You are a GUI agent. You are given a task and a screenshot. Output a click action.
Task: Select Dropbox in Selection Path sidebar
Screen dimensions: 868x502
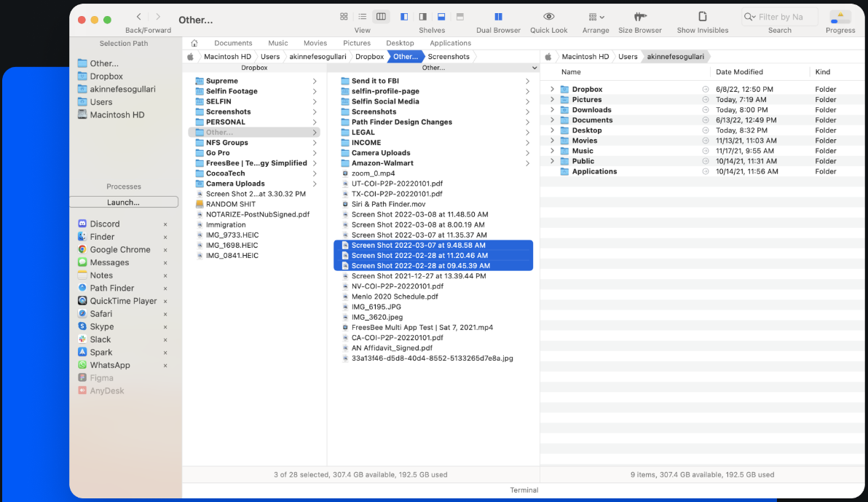(x=100, y=77)
